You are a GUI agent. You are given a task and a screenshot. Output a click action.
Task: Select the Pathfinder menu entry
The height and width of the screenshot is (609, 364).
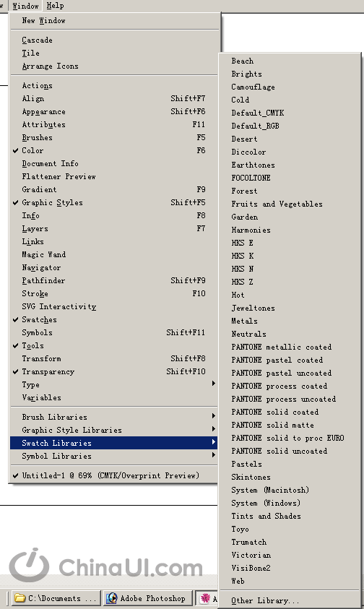[x=114, y=280]
